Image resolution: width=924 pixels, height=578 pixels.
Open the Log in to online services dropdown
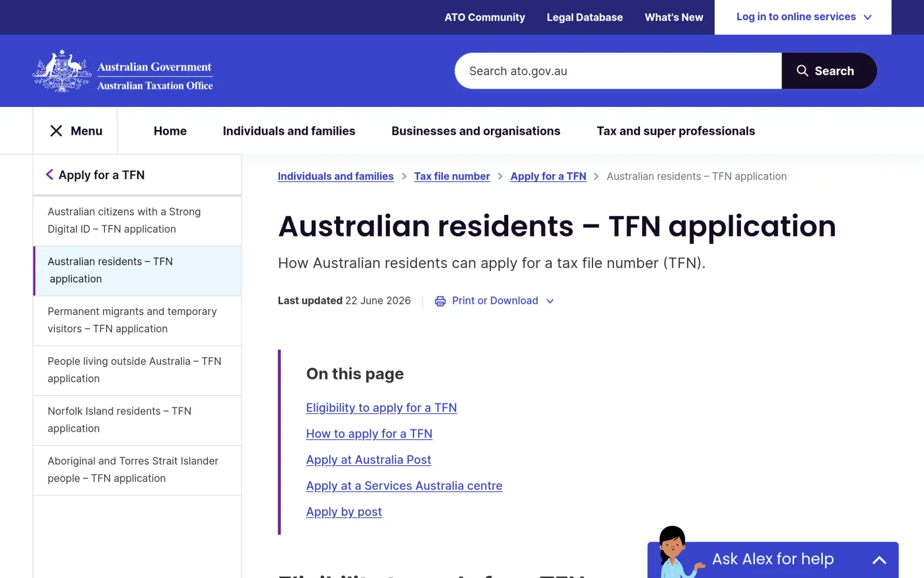pos(803,17)
